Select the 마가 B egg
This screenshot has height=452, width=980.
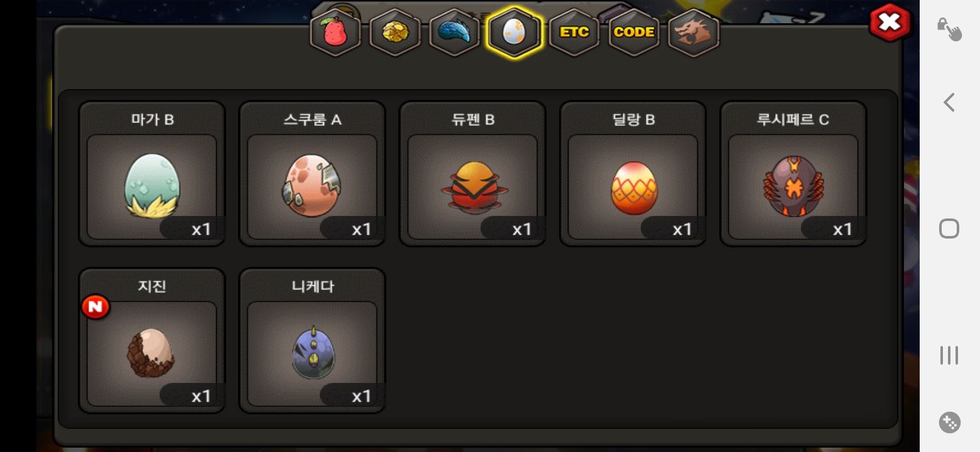[x=152, y=174]
